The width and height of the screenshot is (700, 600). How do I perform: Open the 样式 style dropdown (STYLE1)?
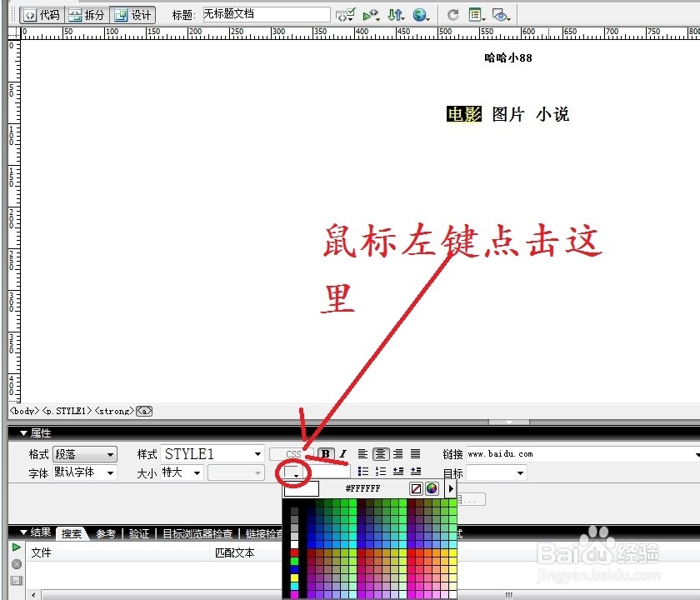(212, 454)
